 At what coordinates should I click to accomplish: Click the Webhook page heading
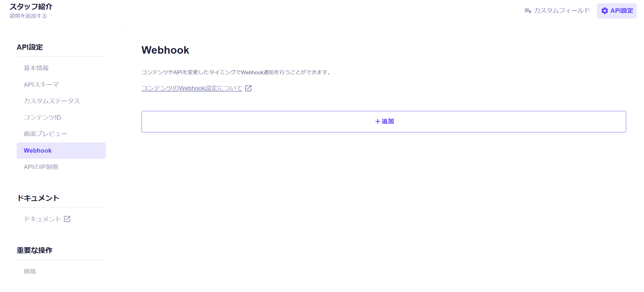point(165,50)
